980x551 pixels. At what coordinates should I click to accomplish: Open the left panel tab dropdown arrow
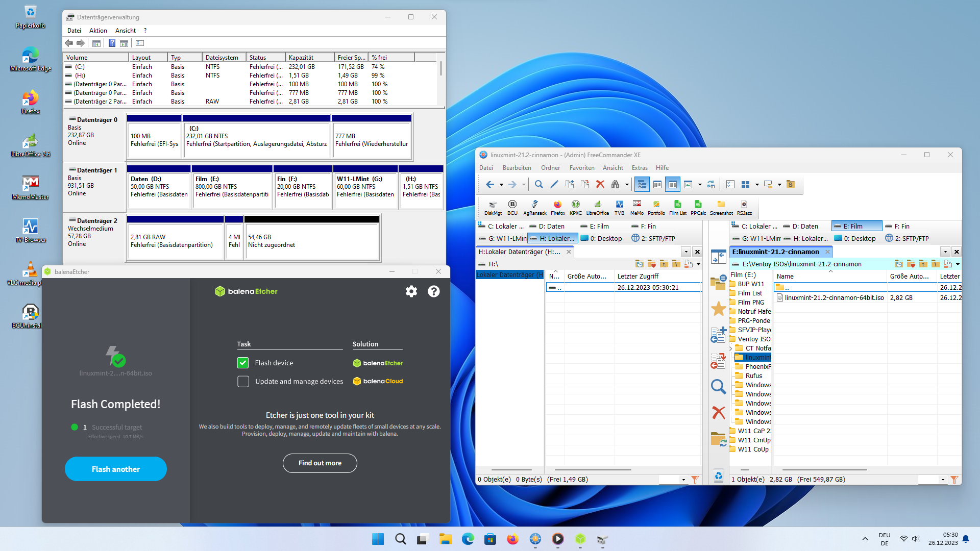[686, 252]
